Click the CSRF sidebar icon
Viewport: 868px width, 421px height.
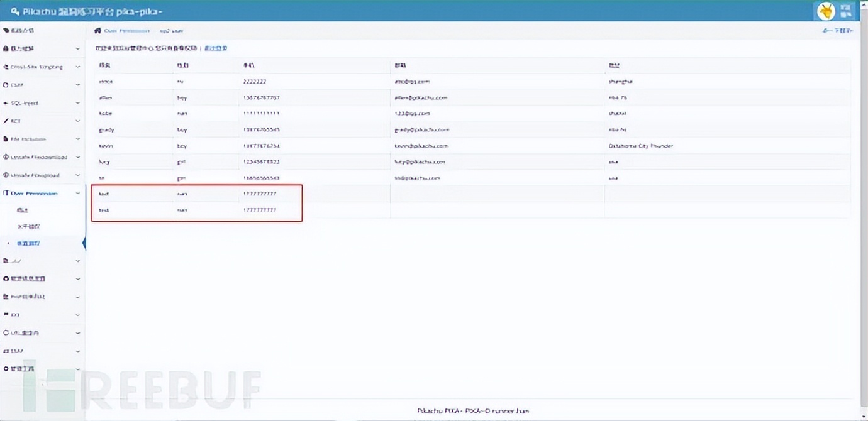coord(6,84)
